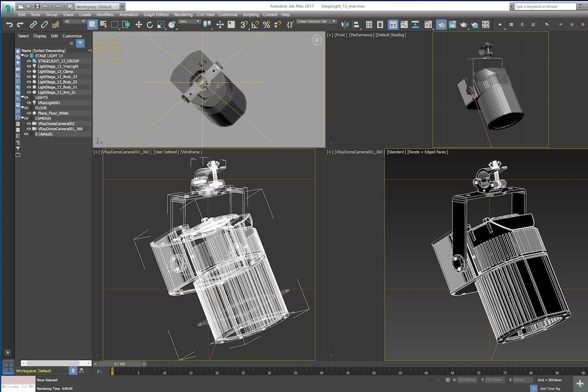The height and width of the screenshot is (392, 588).
Task: Hide VRayDomeCamera002 with its eye icon
Action: 28,123
